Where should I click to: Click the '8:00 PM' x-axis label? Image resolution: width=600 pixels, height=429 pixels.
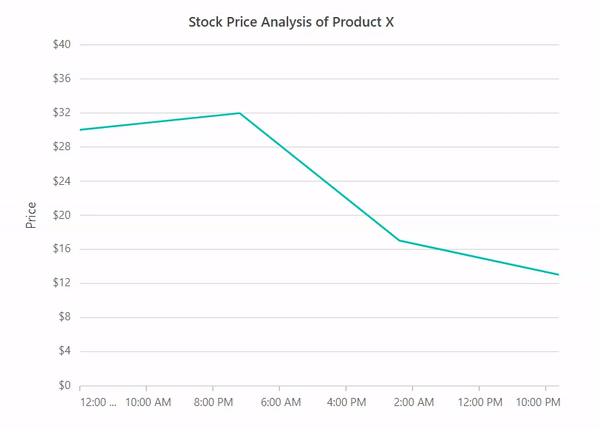(213, 402)
